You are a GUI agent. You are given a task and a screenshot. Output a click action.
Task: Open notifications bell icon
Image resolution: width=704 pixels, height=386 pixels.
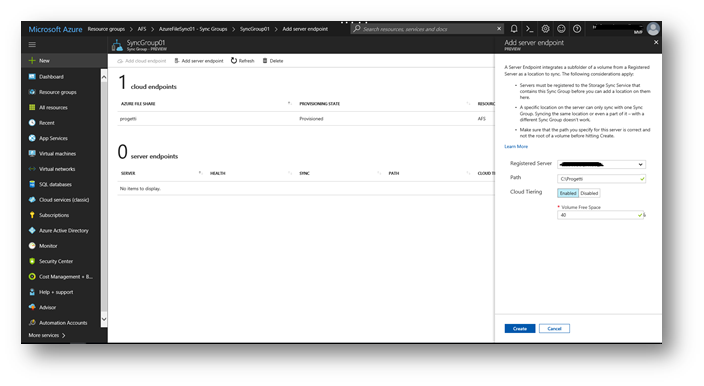point(514,29)
